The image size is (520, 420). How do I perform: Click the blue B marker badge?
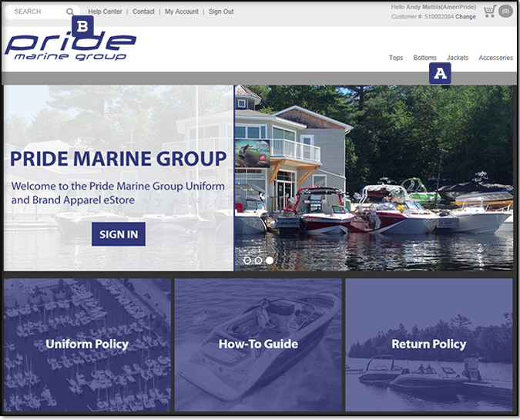pyautogui.click(x=82, y=26)
